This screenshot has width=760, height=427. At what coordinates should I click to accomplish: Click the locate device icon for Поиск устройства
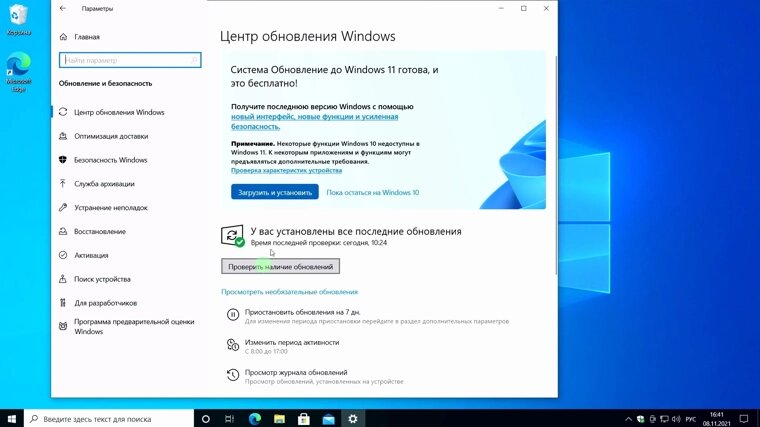(63, 279)
